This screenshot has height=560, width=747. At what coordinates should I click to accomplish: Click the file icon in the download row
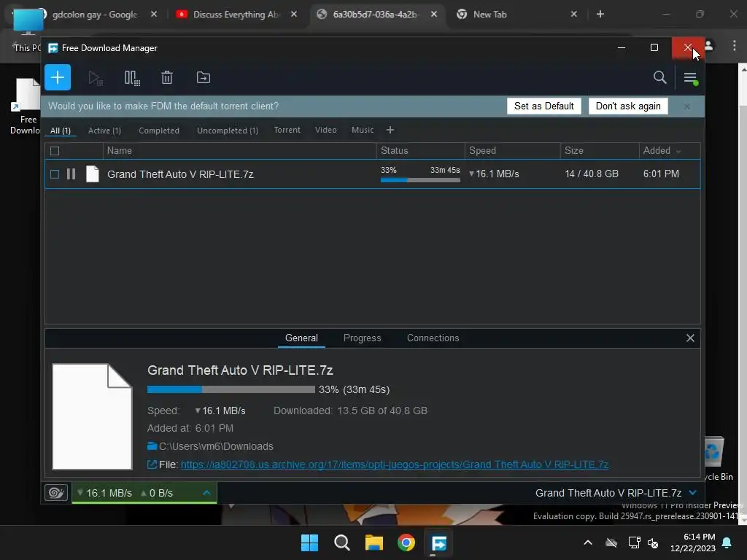(x=93, y=174)
